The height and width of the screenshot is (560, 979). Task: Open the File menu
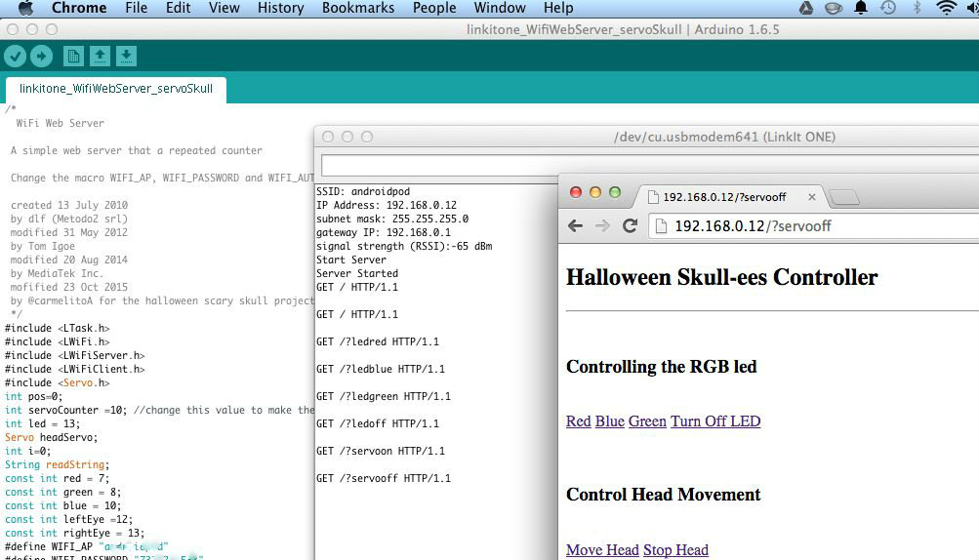[136, 8]
